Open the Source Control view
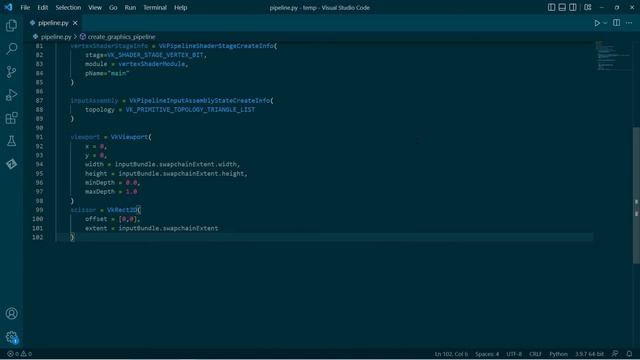Screen dimensions: 640x360 click(11, 72)
